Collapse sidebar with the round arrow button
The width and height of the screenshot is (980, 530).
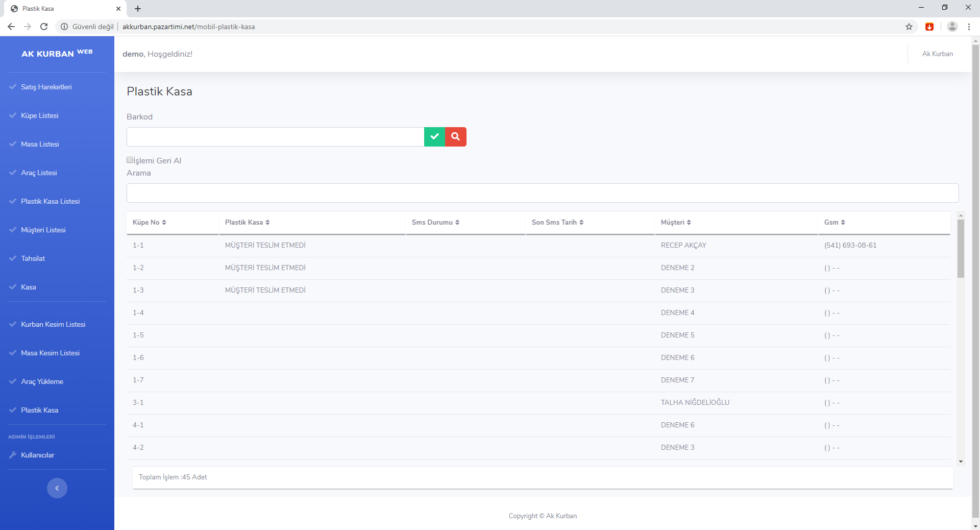[57, 488]
